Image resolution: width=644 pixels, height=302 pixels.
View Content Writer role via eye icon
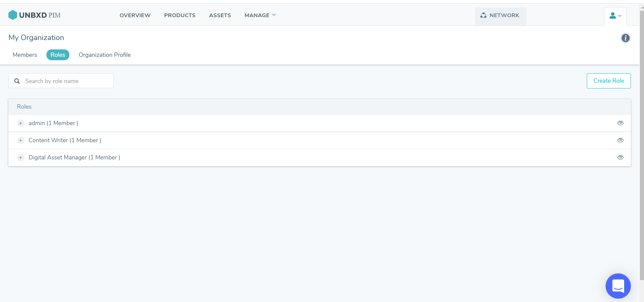coord(620,140)
